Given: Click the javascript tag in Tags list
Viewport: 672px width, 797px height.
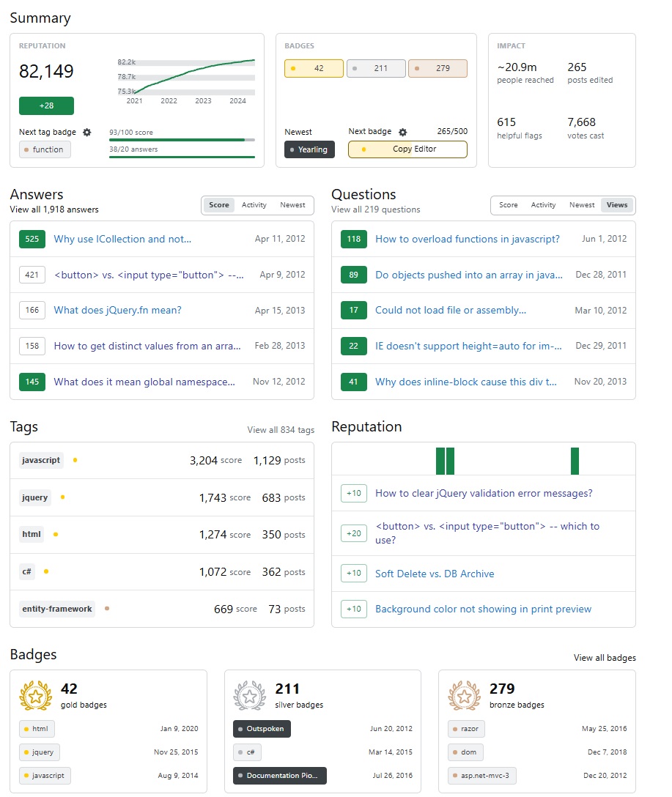Looking at the screenshot, I should pyautogui.click(x=41, y=460).
